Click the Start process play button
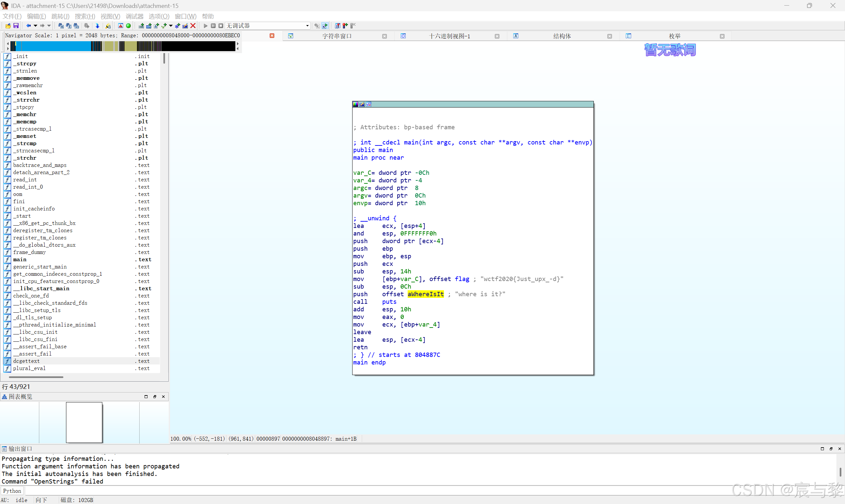Screen dimensions: 845x504 (206, 26)
